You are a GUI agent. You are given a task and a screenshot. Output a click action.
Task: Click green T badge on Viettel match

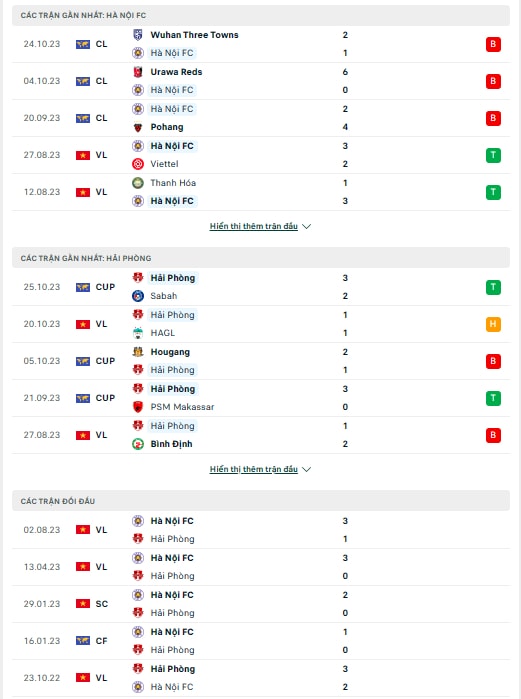point(493,155)
